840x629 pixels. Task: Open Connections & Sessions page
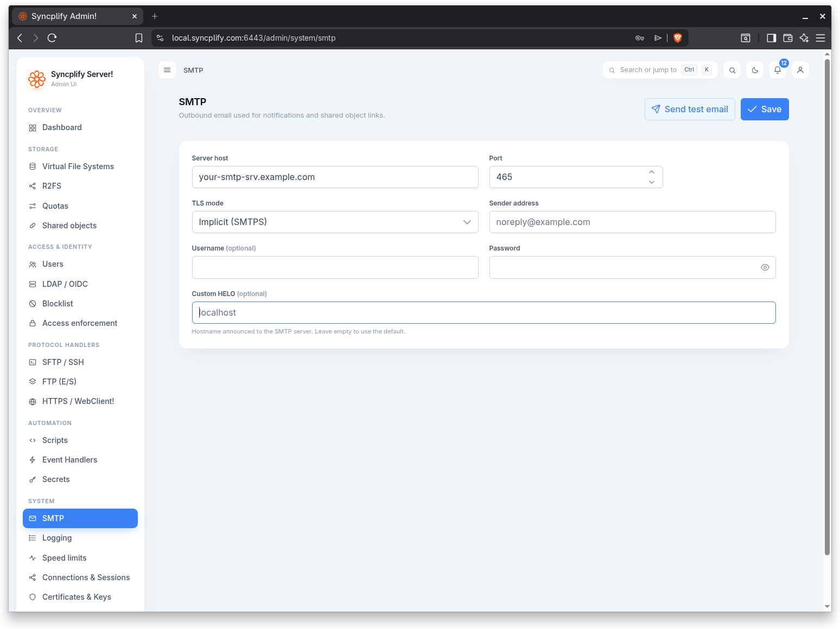tap(80, 577)
